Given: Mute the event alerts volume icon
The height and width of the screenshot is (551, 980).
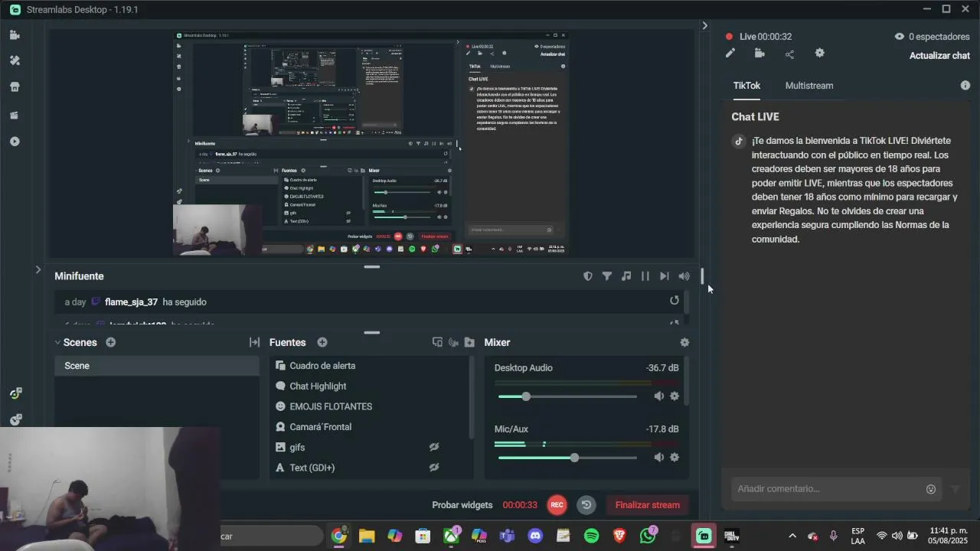Looking at the screenshot, I should (x=684, y=276).
